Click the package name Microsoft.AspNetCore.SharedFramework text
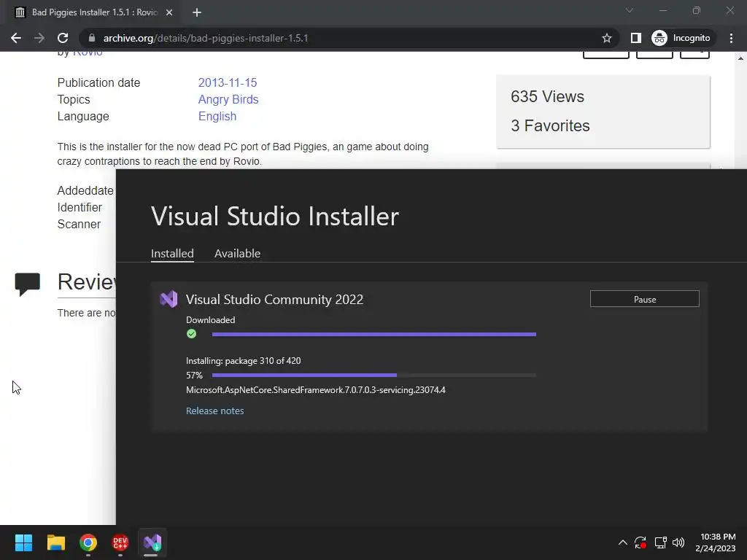Image resolution: width=747 pixels, height=560 pixels. pyautogui.click(x=315, y=390)
